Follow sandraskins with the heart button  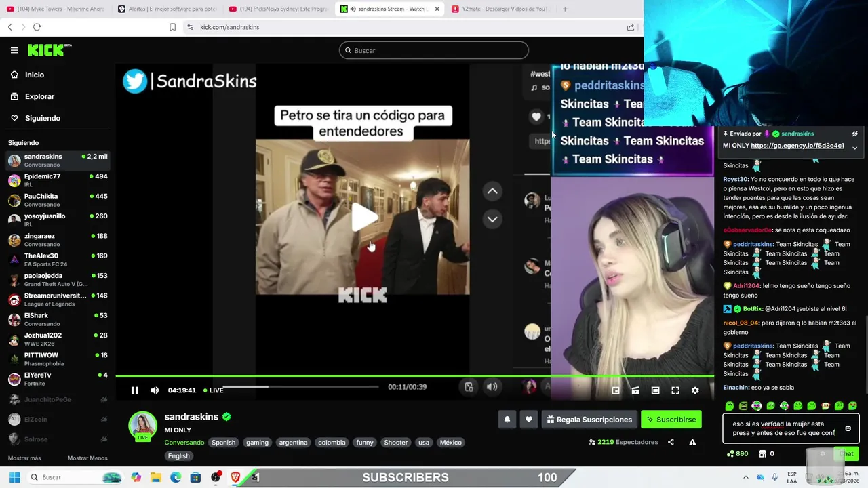pos(529,420)
